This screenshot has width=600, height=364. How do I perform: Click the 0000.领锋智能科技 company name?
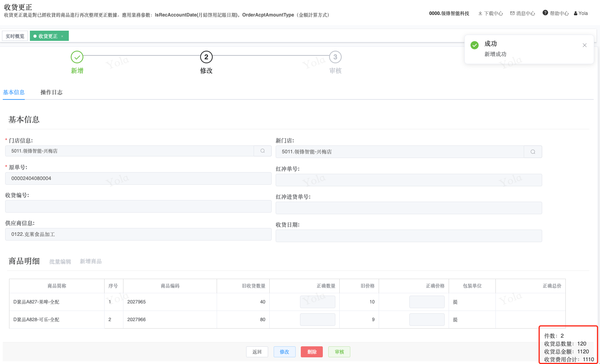tap(449, 13)
